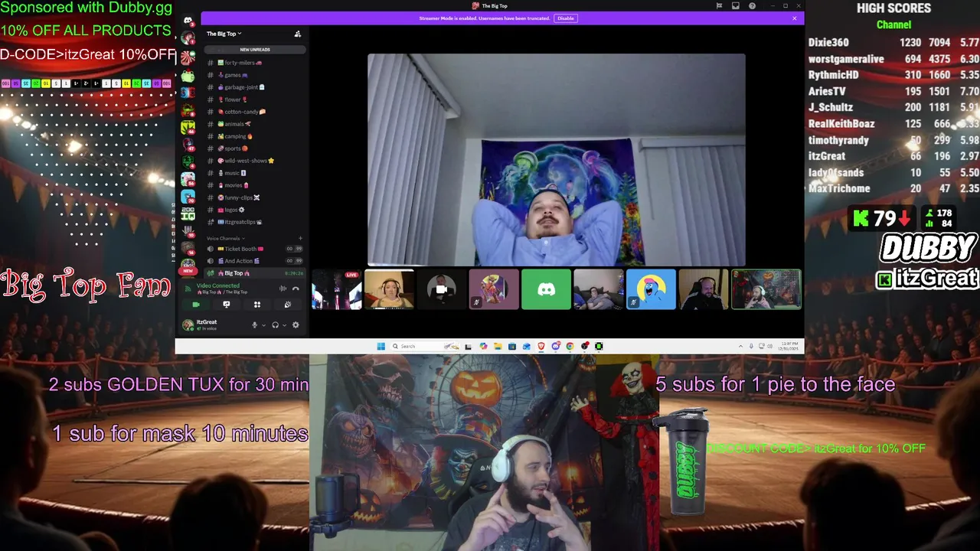Disable Streamer Mode button
Image resolution: width=980 pixels, height=551 pixels.
(565, 18)
